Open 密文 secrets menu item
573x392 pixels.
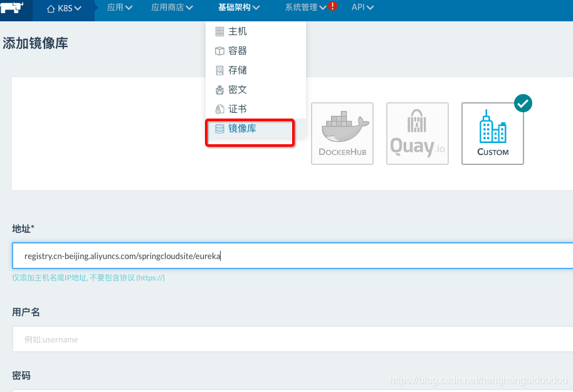click(x=255, y=90)
